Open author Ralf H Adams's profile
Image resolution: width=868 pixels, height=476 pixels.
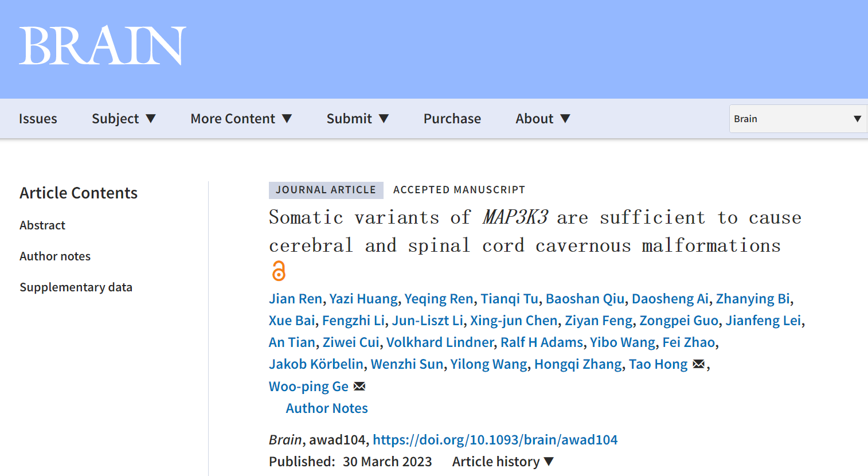pyautogui.click(x=542, y=342)
